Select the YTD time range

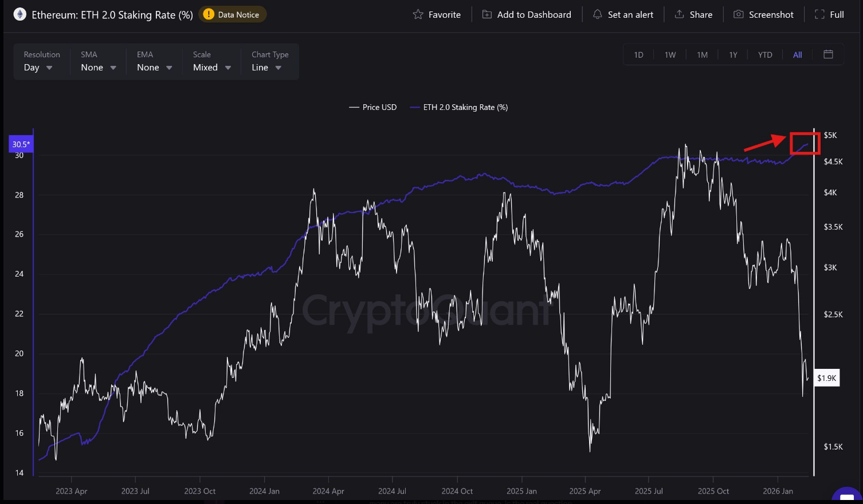765,54
